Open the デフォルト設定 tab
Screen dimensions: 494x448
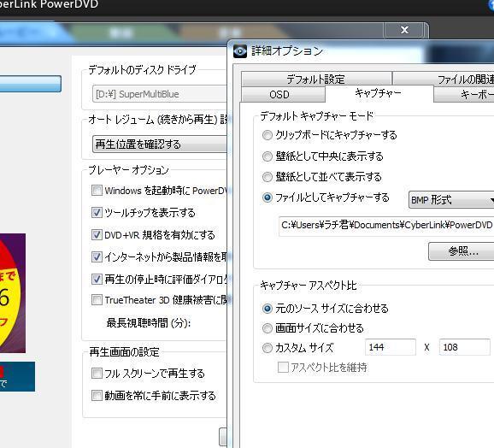(316, 79)
